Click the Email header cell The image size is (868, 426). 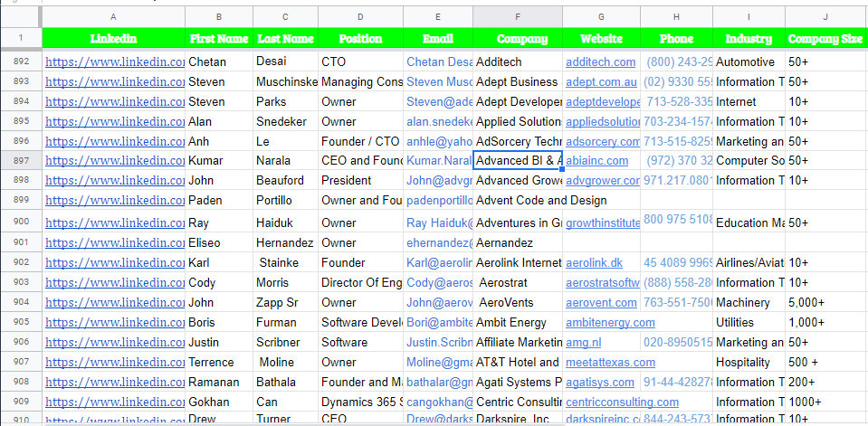(x=438, y=38)
